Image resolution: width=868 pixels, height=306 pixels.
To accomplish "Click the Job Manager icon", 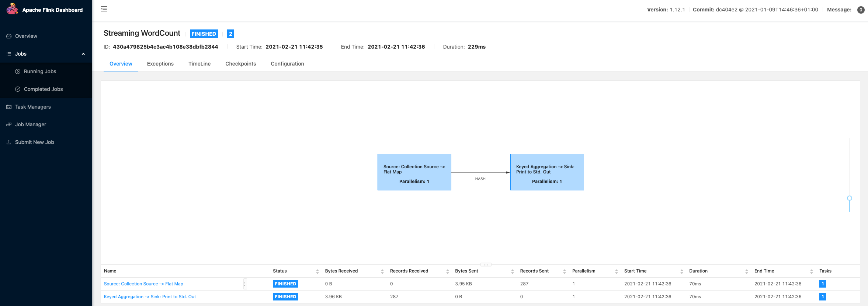I will tap(9, 124).
